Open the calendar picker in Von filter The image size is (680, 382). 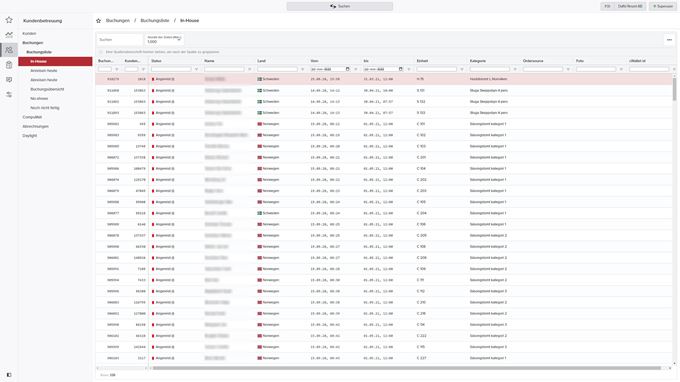pyautogui.click(x=347, y=69)
